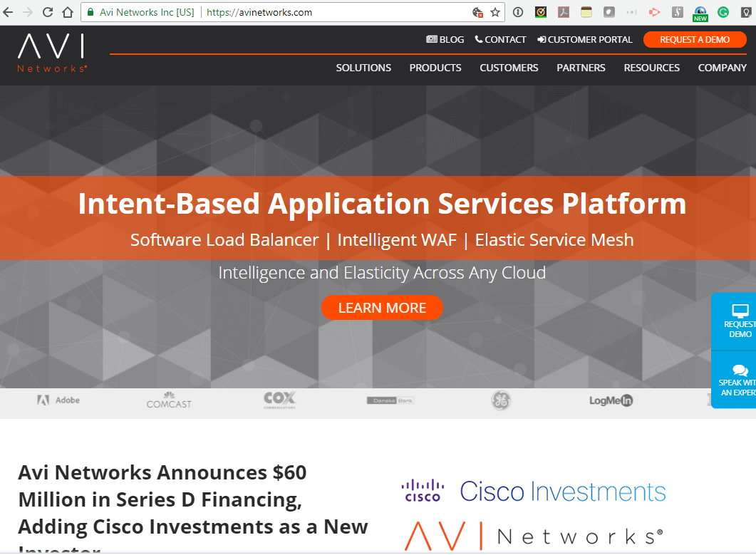This screenshot has height=555, width=756.
Task: Reload the page using the refresh icon
Action: (47, 12)
